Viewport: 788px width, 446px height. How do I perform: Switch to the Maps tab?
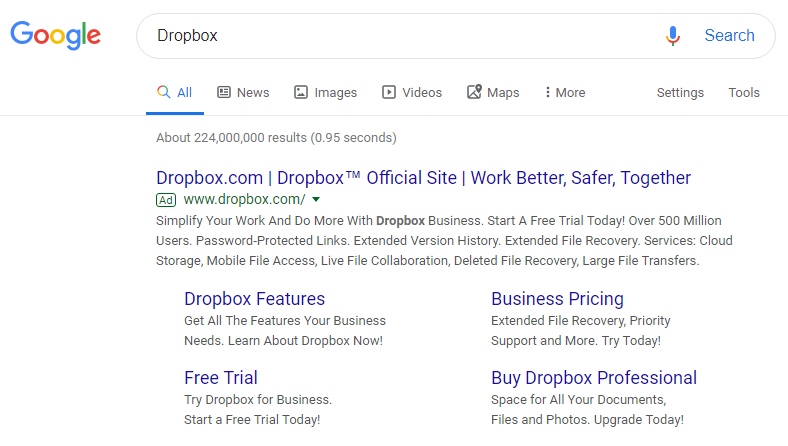click(493, 93)
